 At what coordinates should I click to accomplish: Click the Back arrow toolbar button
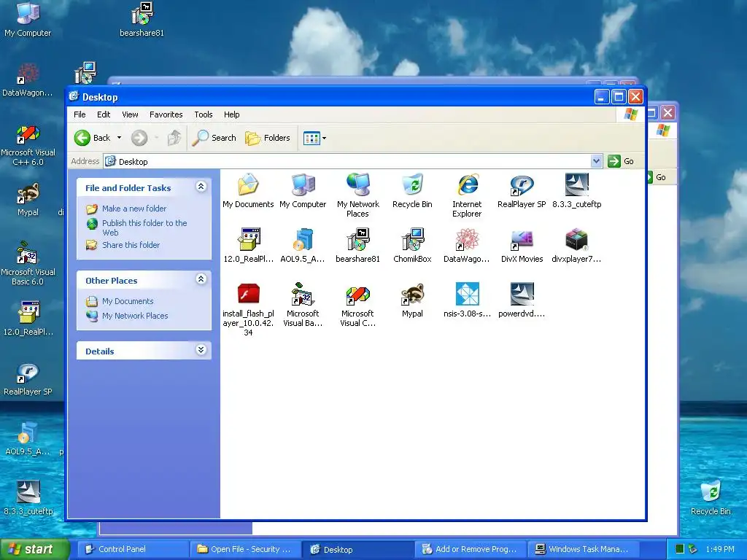92,138
